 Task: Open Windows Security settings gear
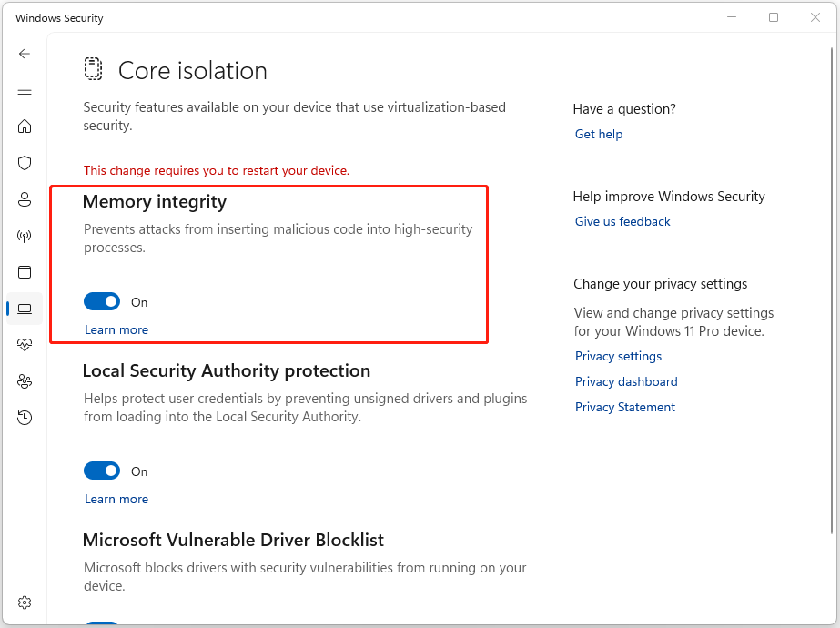pyautogui.click(x=25, y=602)
